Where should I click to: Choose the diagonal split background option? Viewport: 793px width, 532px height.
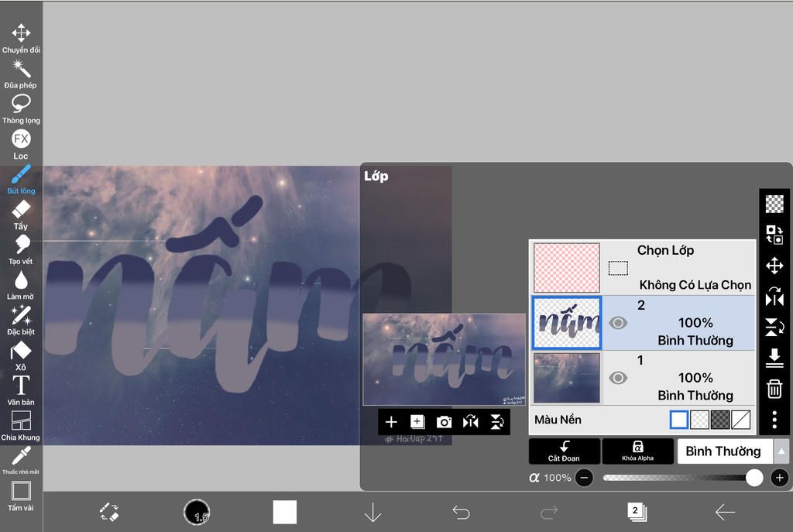741,420
